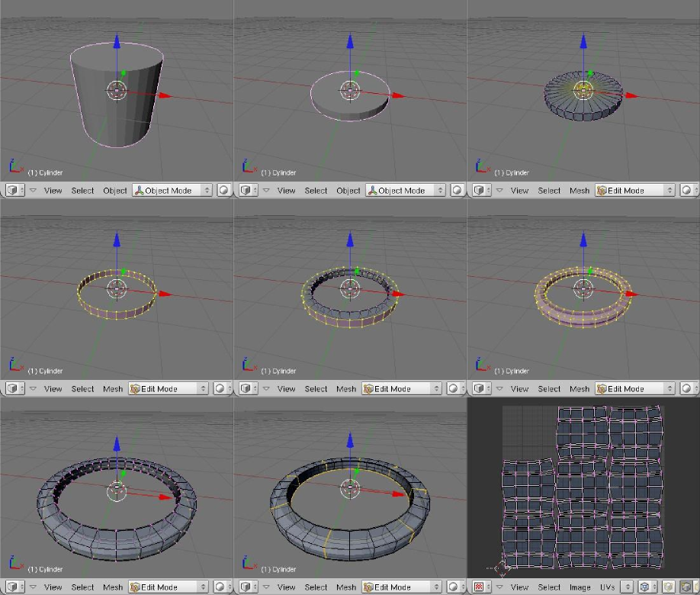Click the draw type shading icon in bottom-left viewport
Screen dimensions: 700x595
tap(220, 587)
